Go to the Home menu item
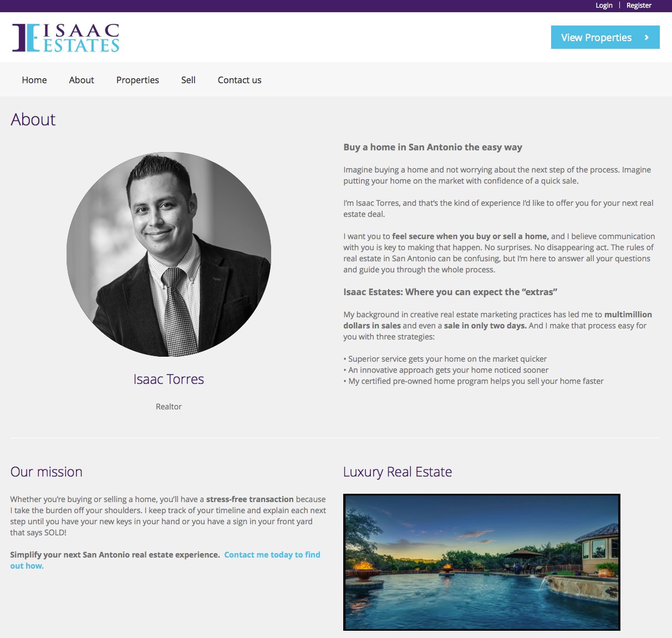The image size is (672, 638). pyautogui.click(x=34, y=80)
